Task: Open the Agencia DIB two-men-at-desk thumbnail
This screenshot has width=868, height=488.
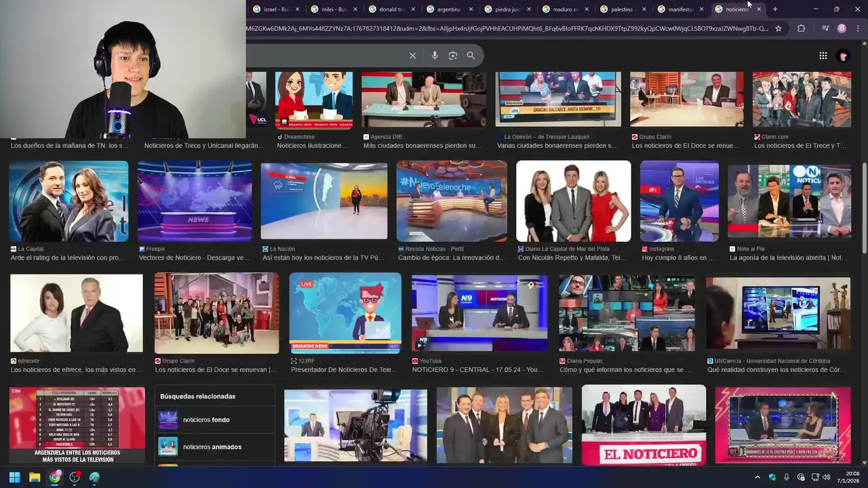Action: (424, 100)
